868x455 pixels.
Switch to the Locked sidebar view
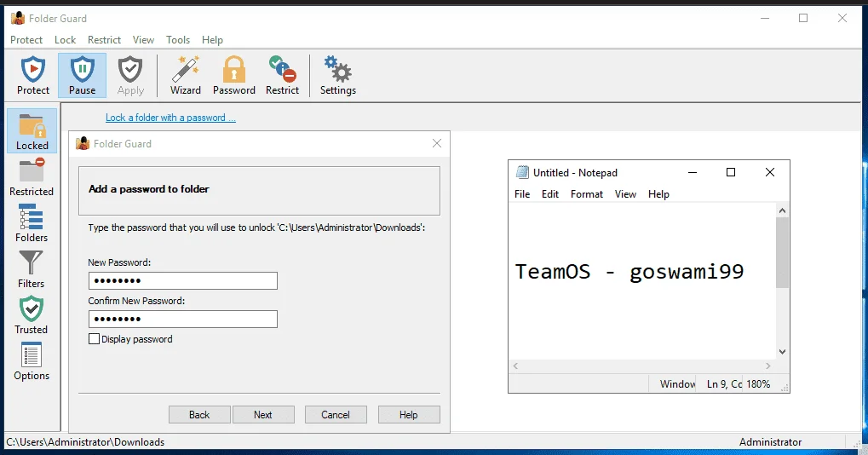tap(32, 130)
